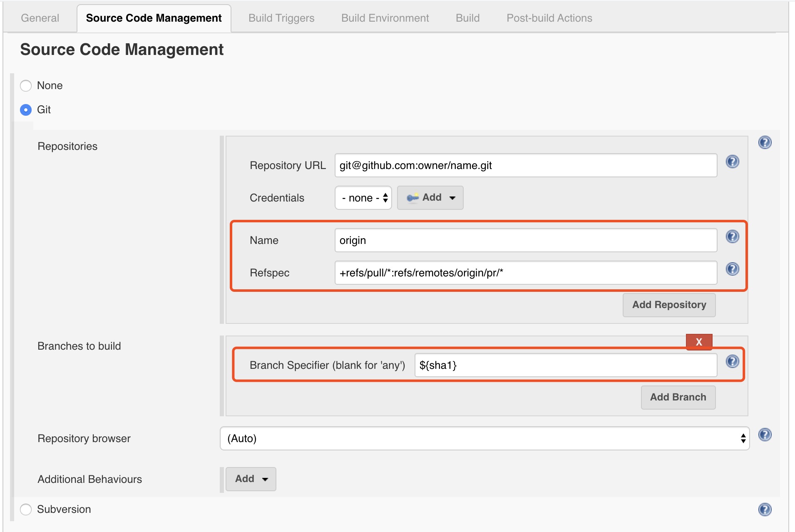Switch to the Build Triggers tab

[x=281, y=18]
